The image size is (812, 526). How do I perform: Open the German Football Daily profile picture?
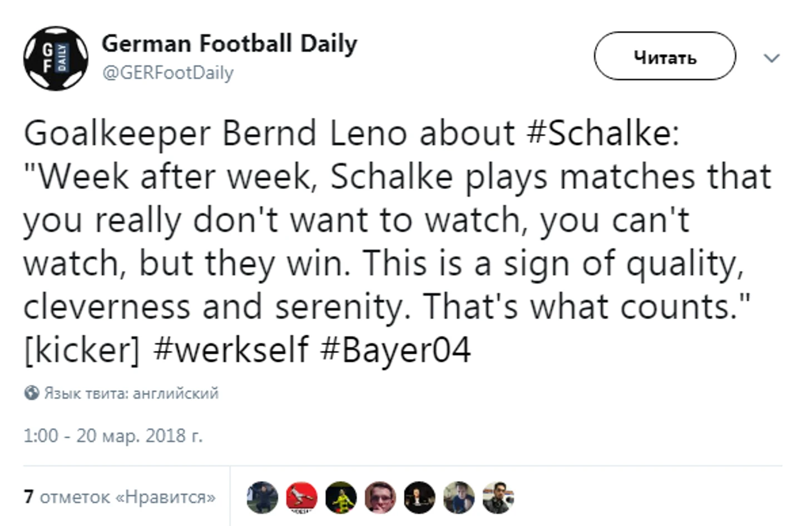(x=56, y=58)
